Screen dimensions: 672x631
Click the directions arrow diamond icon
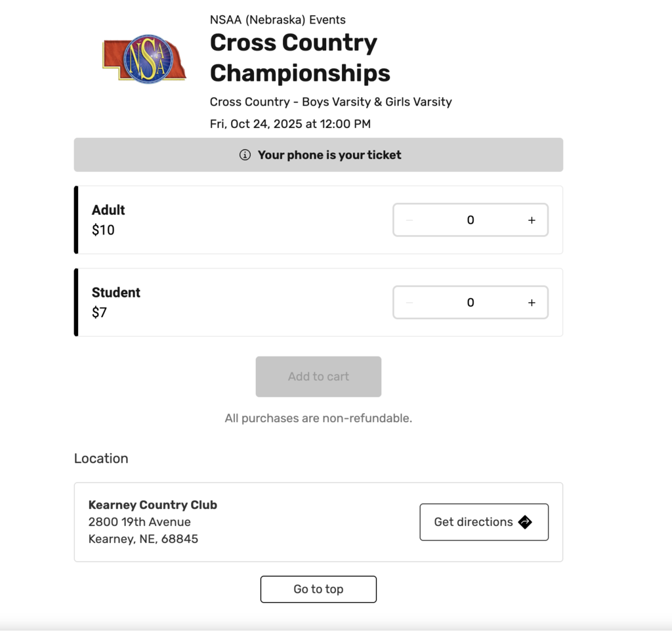[x=525, y=522]
